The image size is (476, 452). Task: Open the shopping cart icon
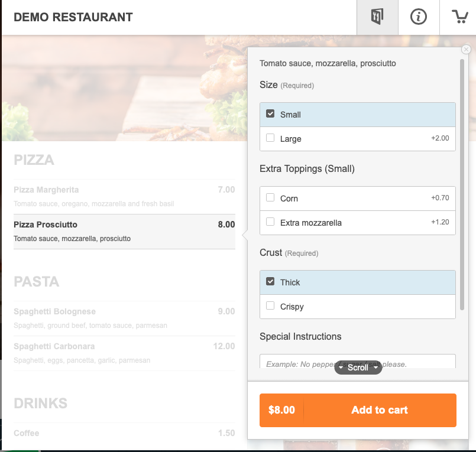(459, 17)
